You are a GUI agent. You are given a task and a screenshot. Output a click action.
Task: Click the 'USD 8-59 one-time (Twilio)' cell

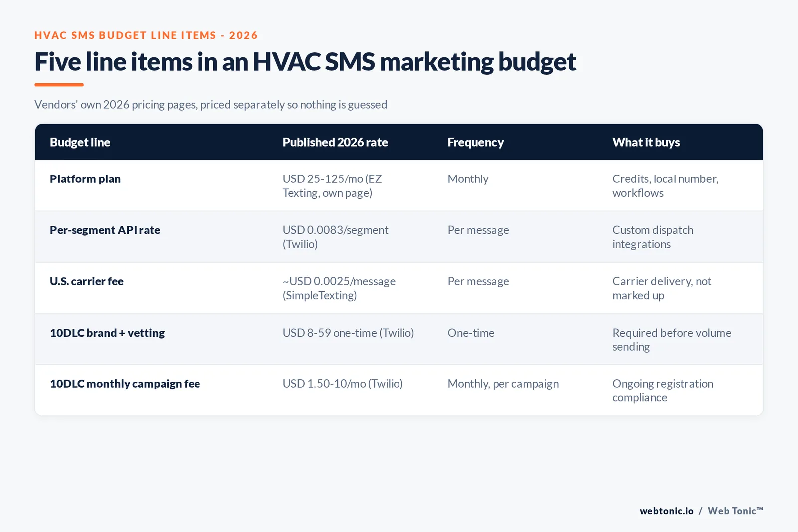348,333
